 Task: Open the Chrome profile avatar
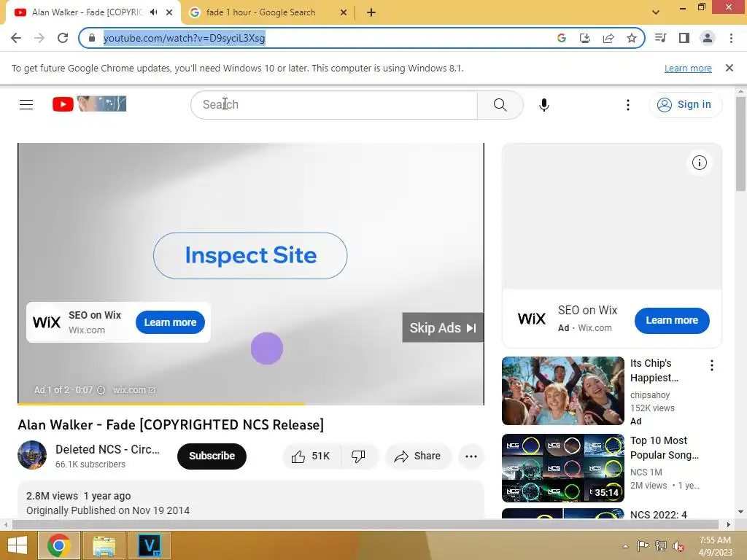click(708, 38)
